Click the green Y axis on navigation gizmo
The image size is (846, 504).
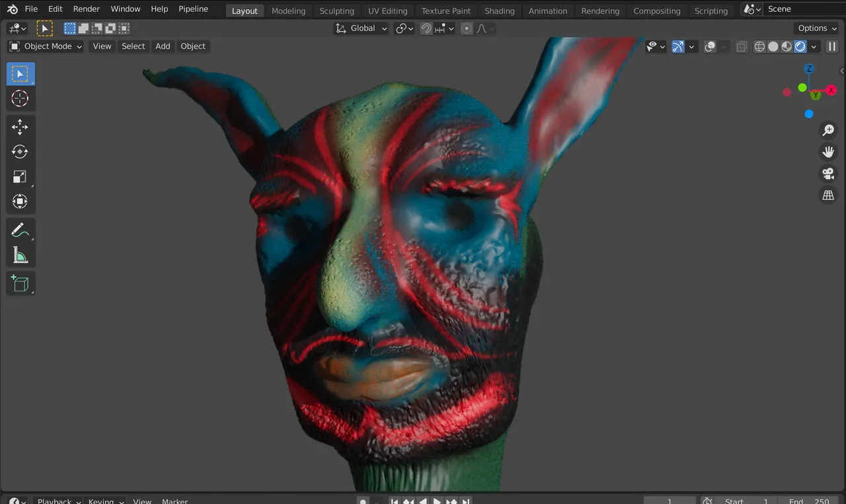tap(816, 95)
